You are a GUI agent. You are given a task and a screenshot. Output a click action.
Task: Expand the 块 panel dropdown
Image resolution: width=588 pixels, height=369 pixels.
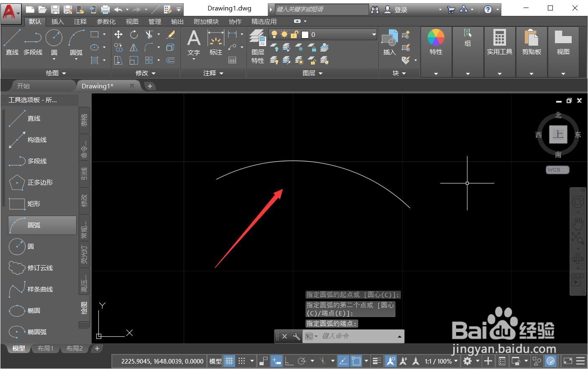(x=399, y=73)
